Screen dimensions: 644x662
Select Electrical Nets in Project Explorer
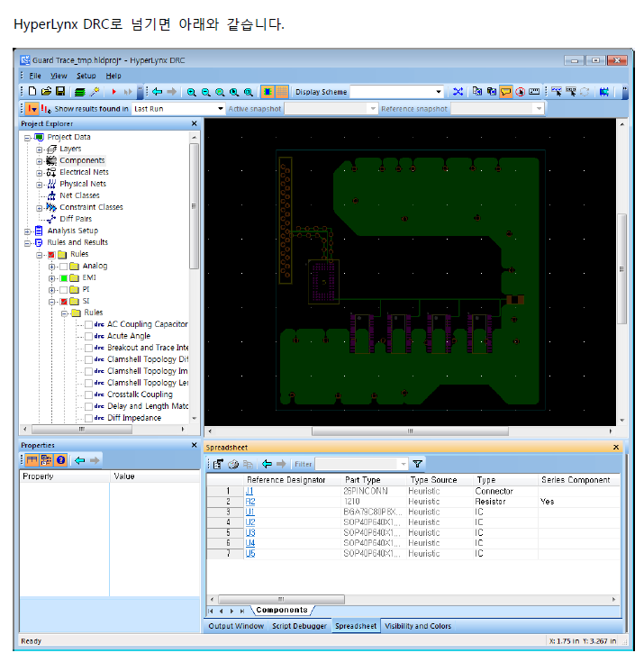(x=84, y=172)
